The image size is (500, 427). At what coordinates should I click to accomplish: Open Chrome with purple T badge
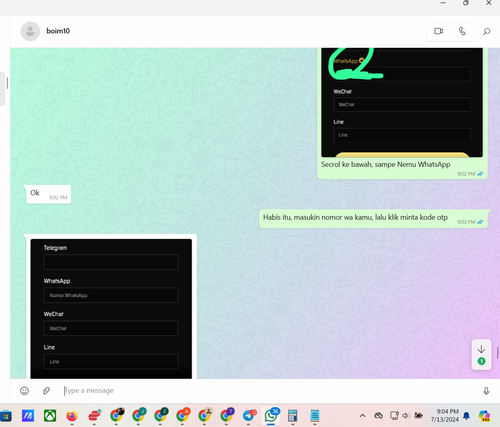[x=226, y=416]
